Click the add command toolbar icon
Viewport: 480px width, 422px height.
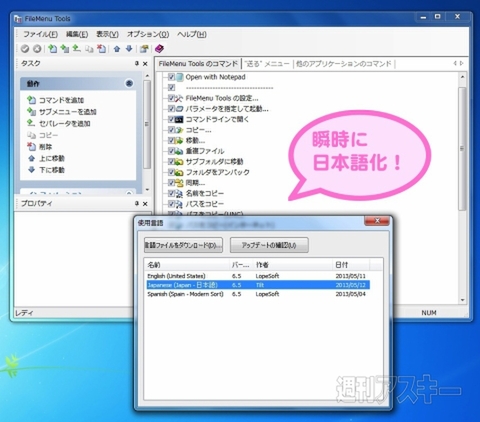(52, 49)
